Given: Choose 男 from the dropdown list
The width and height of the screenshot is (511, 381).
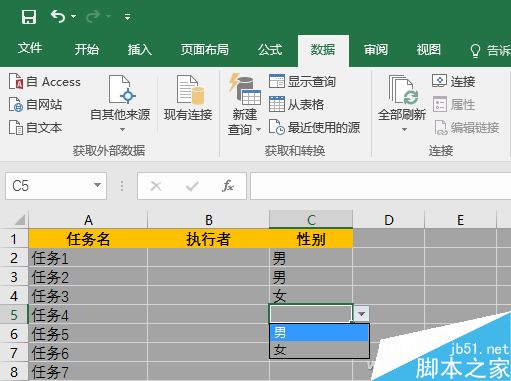Looking at the screenshot, I should 319,332.
